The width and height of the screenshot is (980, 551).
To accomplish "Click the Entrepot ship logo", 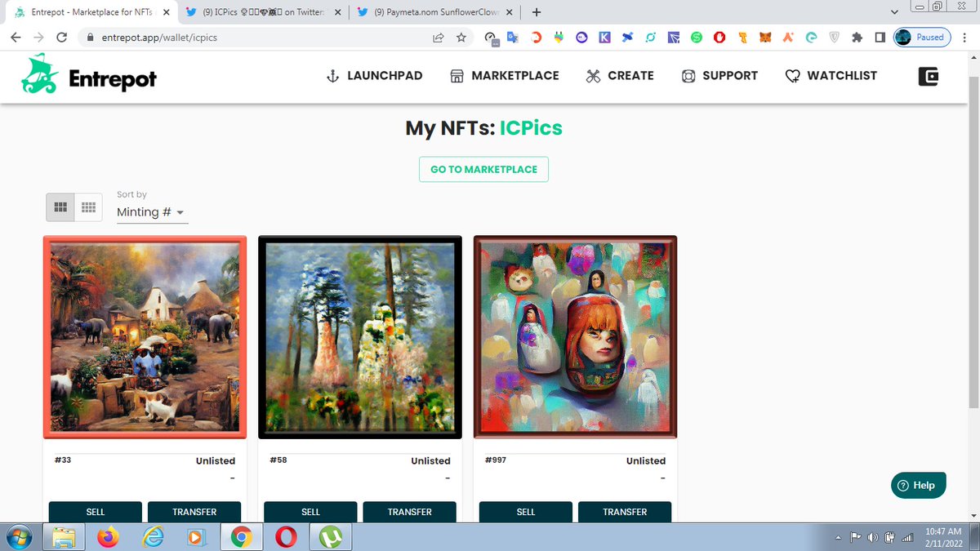I will point(40,75).
